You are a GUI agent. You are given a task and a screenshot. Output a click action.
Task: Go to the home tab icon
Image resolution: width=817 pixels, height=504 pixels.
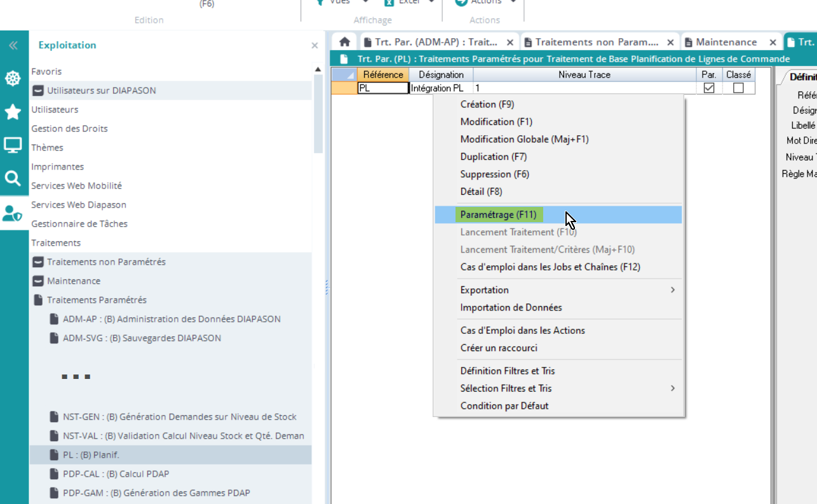click(344, 42)
